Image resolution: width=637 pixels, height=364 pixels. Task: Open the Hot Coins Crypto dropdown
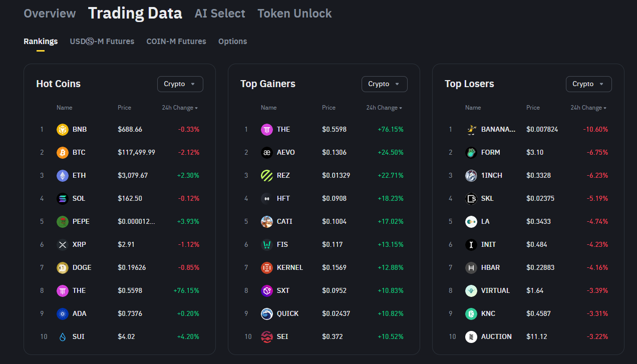[x=180, y=84]
